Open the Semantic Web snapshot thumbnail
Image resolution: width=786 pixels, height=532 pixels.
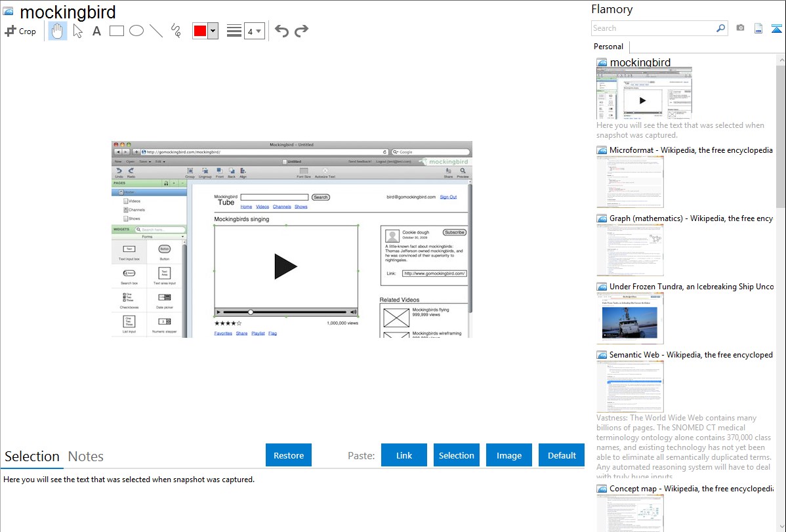tap(630, 386)
